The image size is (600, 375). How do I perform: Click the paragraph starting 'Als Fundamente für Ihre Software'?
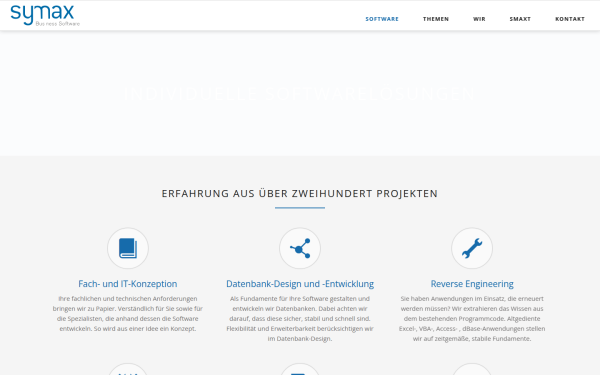coord(300,318)
